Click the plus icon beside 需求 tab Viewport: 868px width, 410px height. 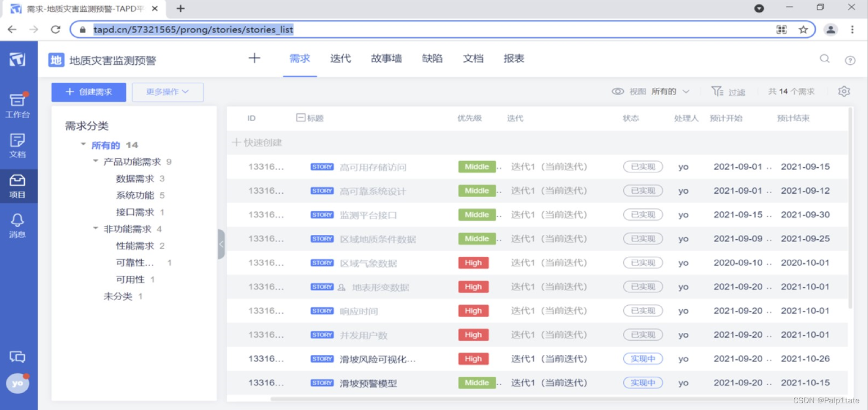(254, 58)
